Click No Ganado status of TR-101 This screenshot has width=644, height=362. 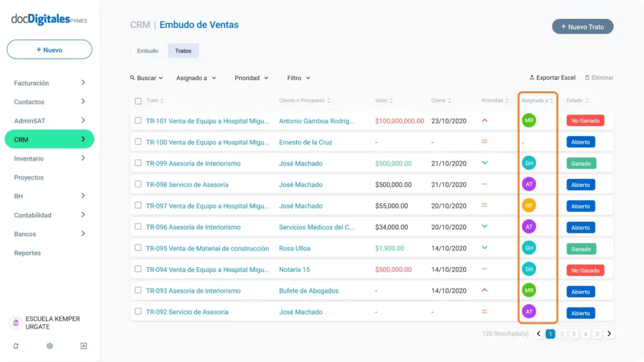(x=586, y=120)
